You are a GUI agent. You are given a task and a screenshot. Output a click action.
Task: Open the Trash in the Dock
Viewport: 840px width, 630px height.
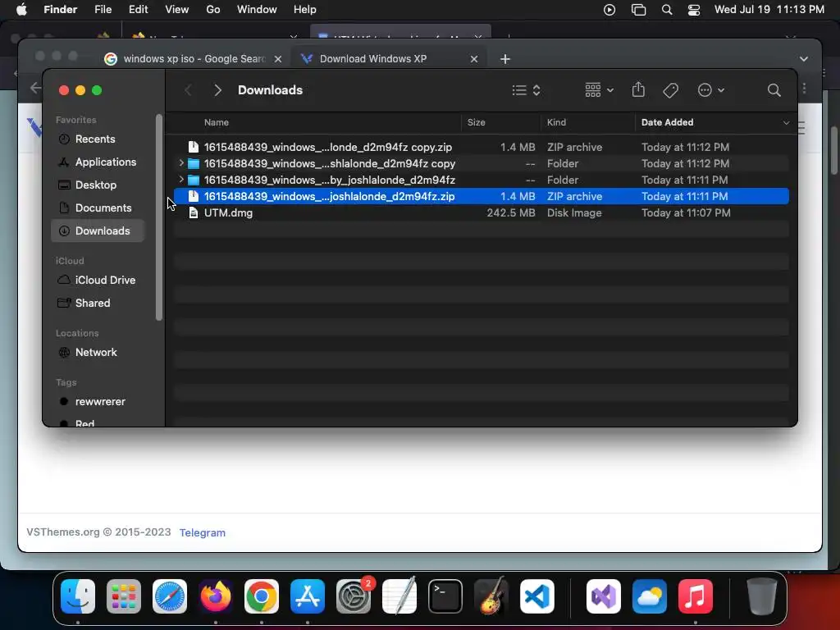pos(762,596)
